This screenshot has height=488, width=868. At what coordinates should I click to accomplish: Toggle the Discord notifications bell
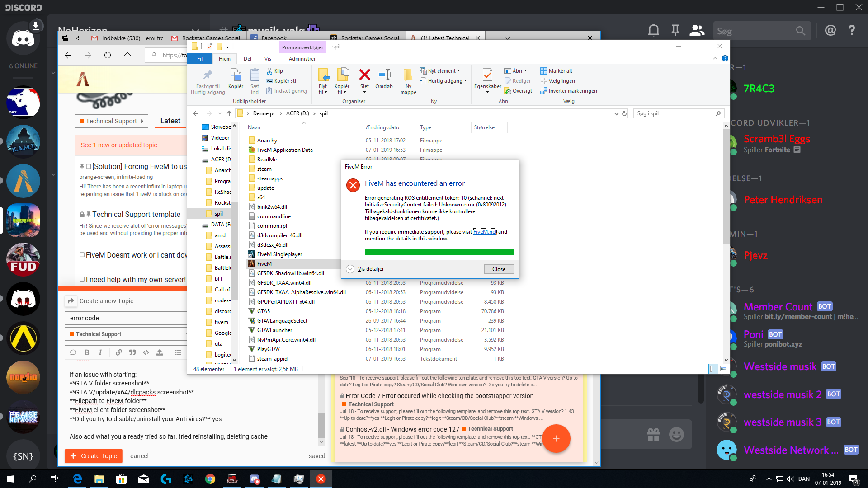[x=653, y=30]
